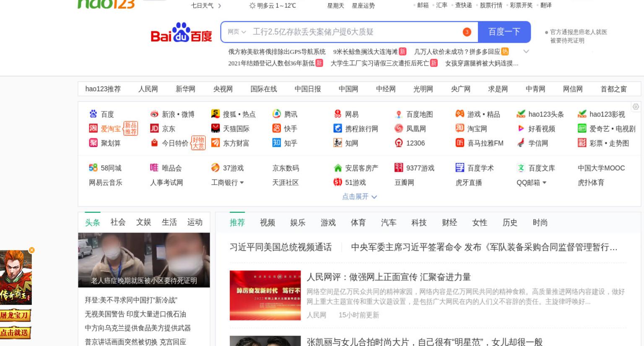Click the Baidu Maps pin icon
The width and height of the screenshot is (644, 346).
pyautogui.click(x=399, y=114)
